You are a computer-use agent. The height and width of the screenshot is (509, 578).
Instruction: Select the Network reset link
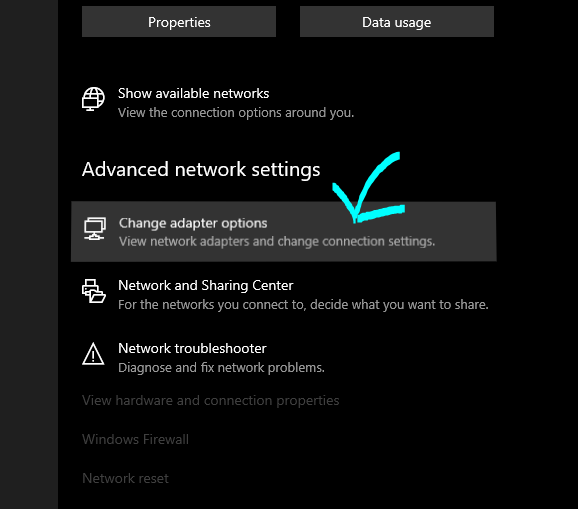[125, 478]
